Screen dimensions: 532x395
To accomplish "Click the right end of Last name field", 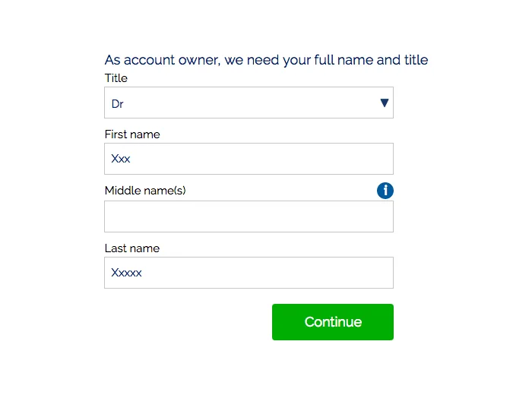I will click(380, 273).
